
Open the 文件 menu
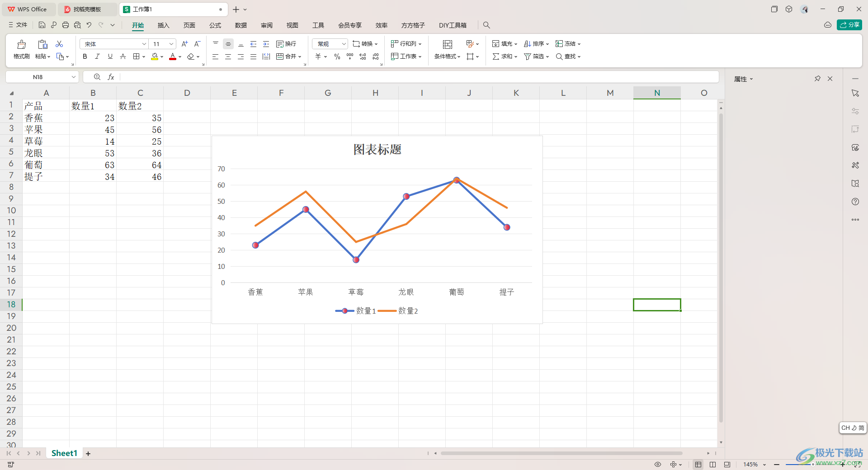tap(18, 25)
